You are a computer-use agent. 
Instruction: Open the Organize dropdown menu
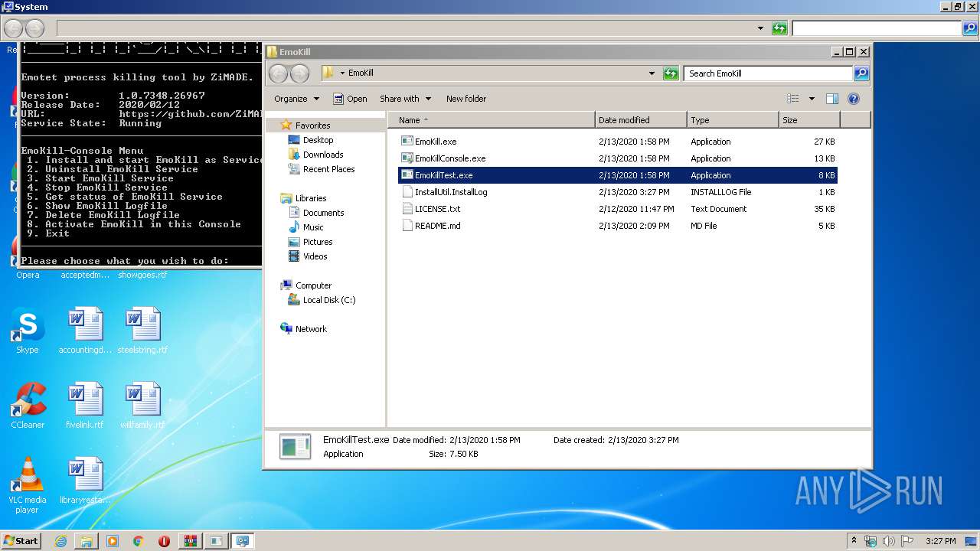(296, 99)
